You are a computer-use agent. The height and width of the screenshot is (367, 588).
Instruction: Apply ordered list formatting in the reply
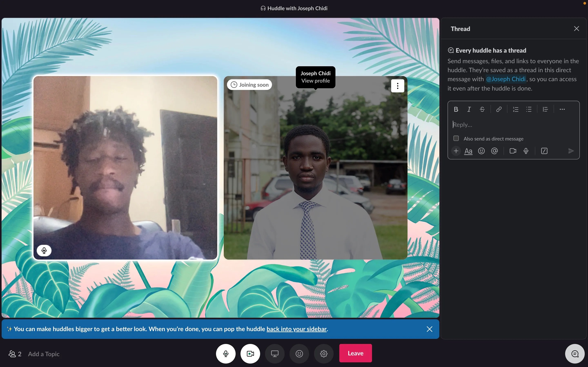tap(516, 109)
